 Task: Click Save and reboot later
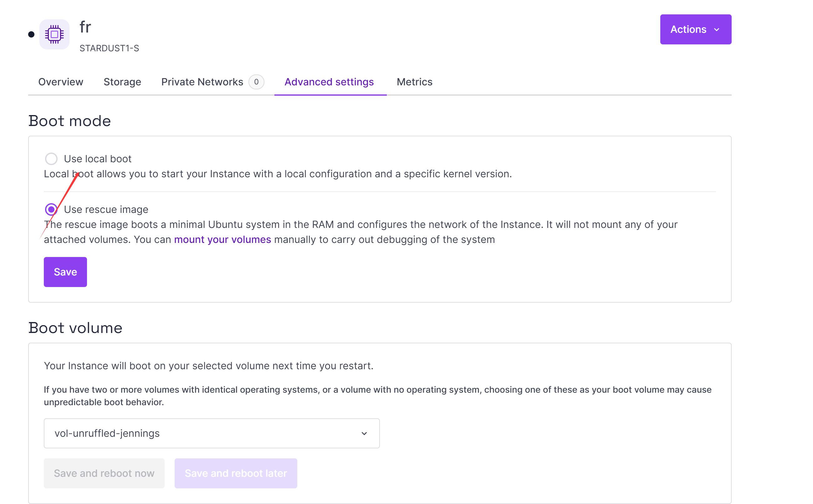pos(236,473)
